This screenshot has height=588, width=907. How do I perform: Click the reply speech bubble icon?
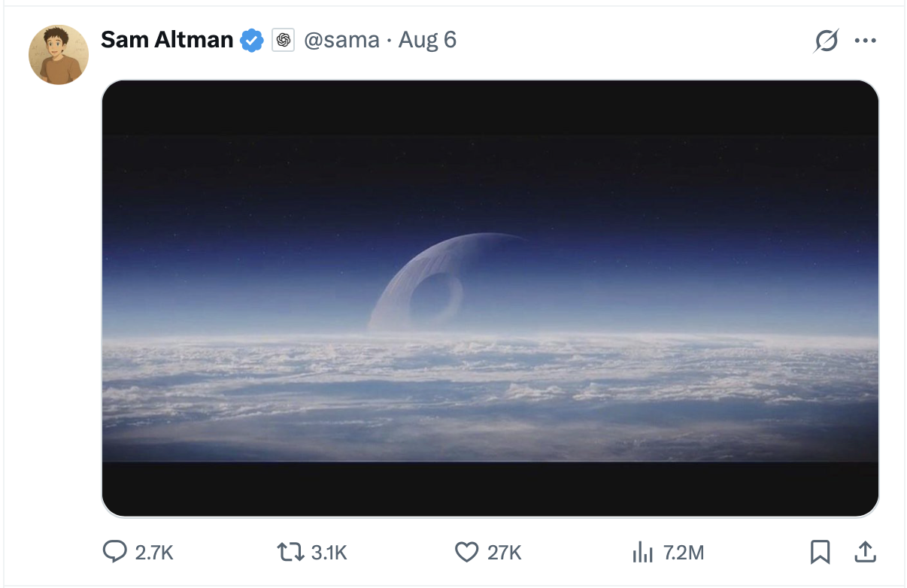[114, 553]
